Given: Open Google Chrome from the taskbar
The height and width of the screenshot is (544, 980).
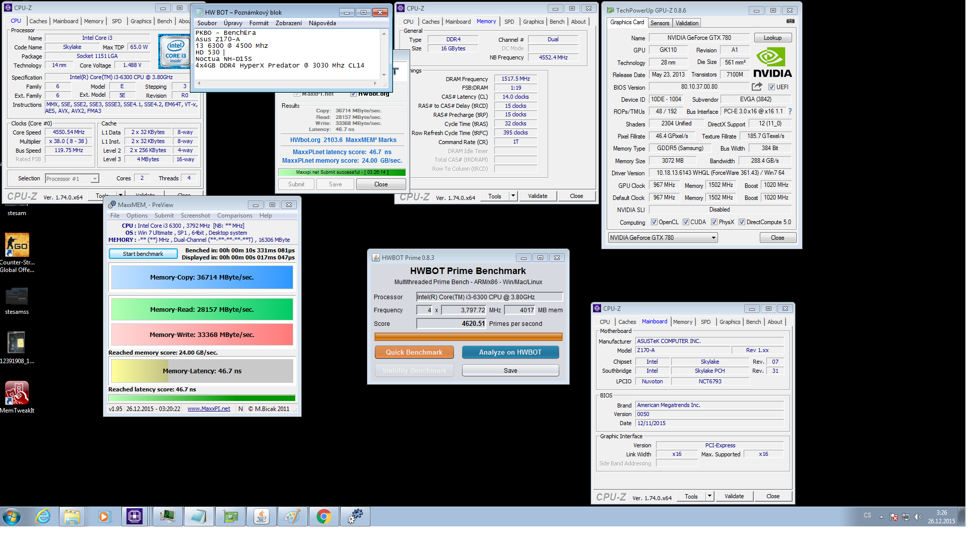Looking at the screenshot, I should click(324, 517).
